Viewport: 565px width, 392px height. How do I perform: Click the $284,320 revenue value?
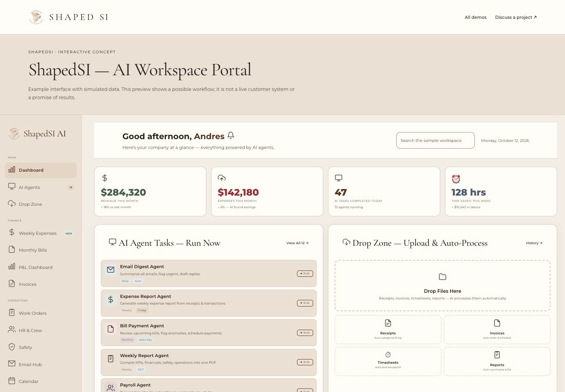tap(124, 192)
